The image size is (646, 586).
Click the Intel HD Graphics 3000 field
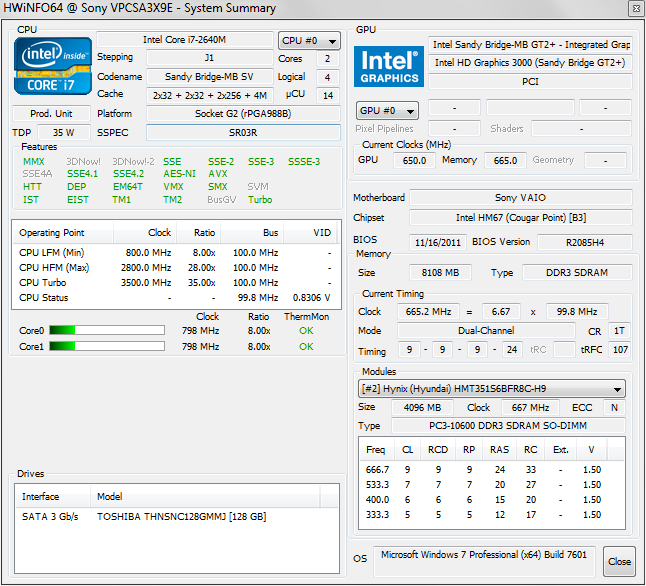coord(530,63)
